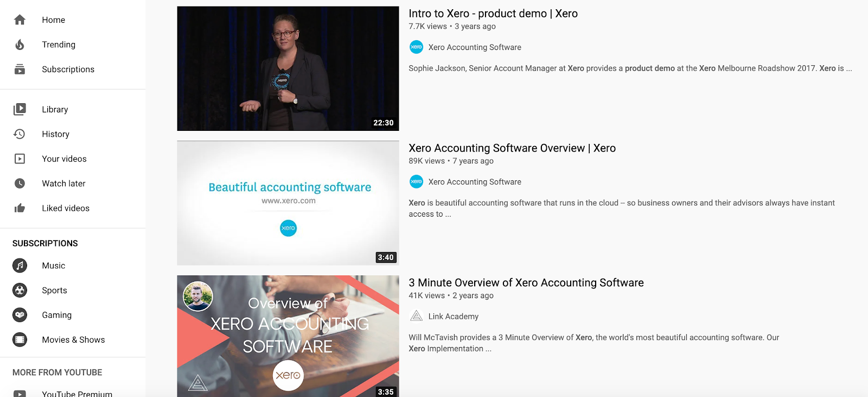
Task: Visit Xero Accounting Software channel under first video
Action: [475, 47]
